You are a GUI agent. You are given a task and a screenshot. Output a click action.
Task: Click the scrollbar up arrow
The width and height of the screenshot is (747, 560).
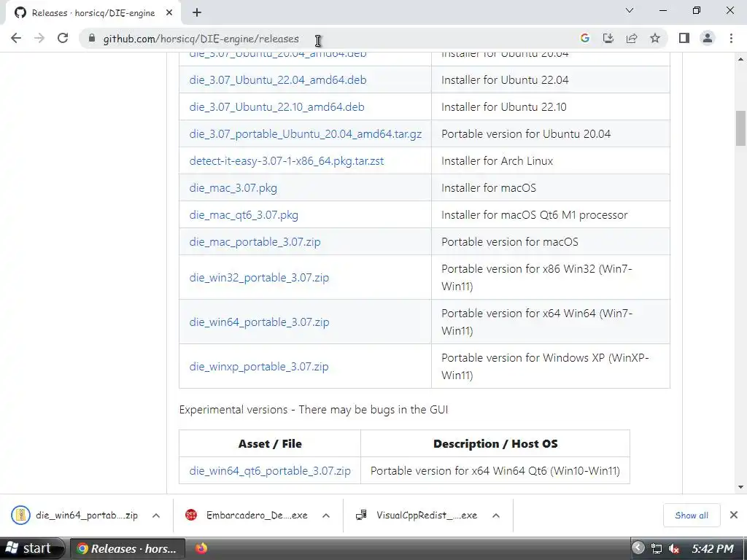(x=740, y=60)
